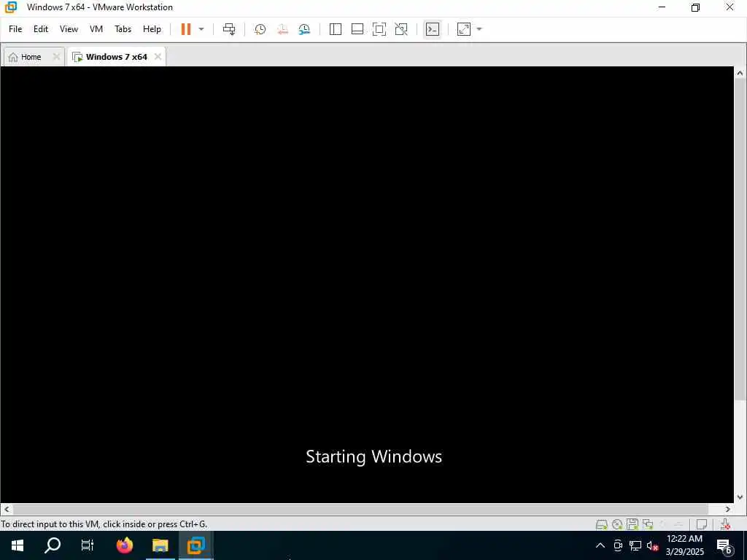Click the floppy drive status icon
Image resolution: width=747 pixels, height=560 pixels.
click(x=632, y=524)
